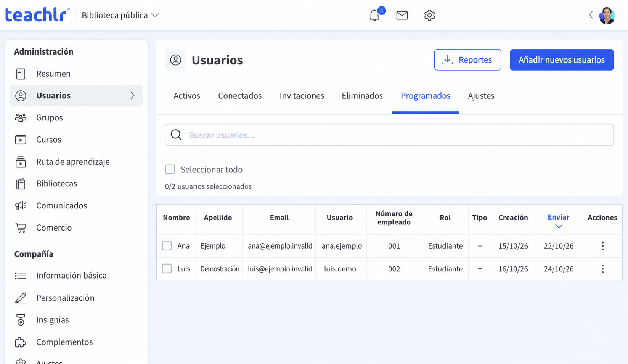Click email luis@ejemplo.invalid
The image size is (628, 364).
pos(280,269)
